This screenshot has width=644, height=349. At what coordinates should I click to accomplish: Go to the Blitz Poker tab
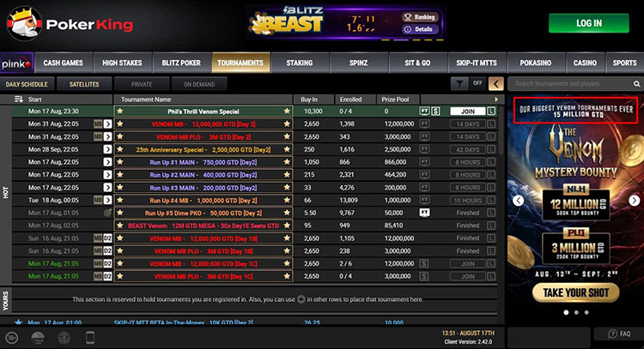pyautogui.click(x=181, y=63)
